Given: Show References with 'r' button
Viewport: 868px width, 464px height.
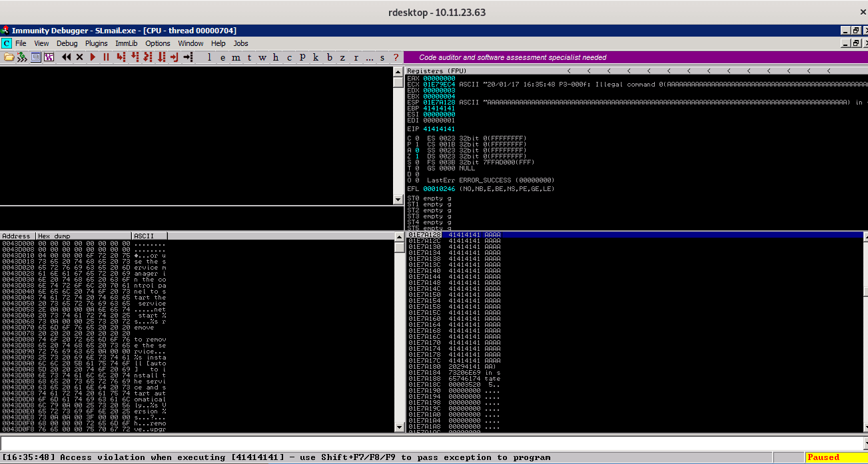Looking at the screenshot, I should coord(356,57).
